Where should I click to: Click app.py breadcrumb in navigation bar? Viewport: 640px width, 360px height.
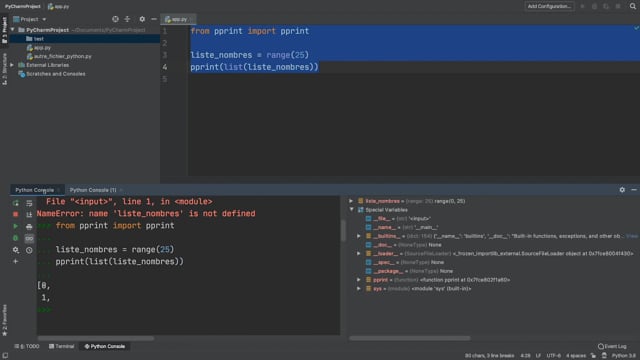pos(58,6)
